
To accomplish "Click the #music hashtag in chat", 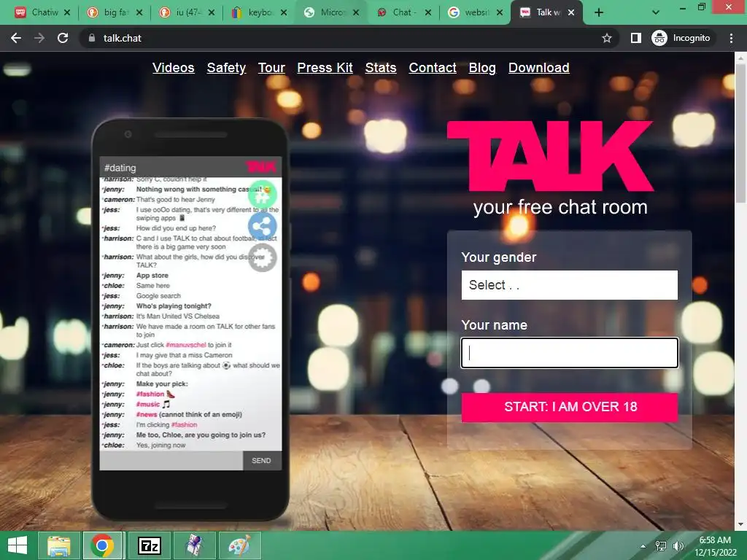I will pyautogui.click(x=147, y=404).
